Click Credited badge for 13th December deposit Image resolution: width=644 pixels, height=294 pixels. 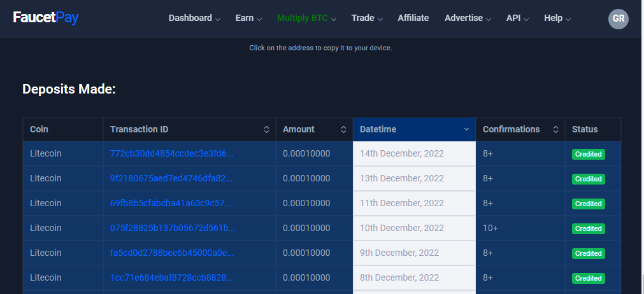588,179
